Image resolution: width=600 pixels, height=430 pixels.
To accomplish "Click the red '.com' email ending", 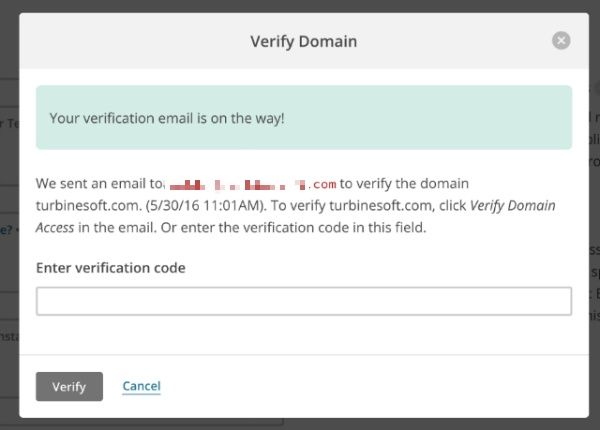I will point(323,184).
